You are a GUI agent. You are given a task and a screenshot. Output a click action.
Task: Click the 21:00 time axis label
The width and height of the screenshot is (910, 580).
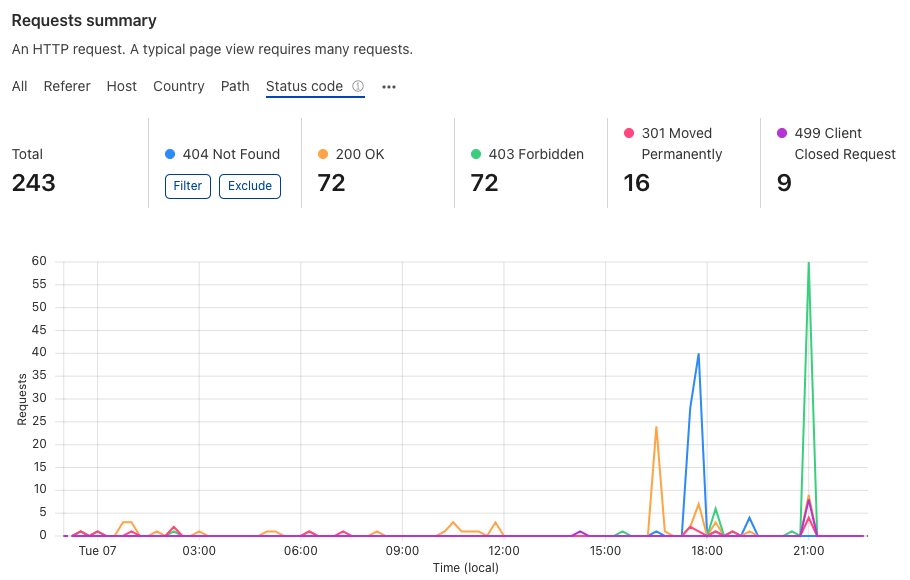click(x=808, y=550)
